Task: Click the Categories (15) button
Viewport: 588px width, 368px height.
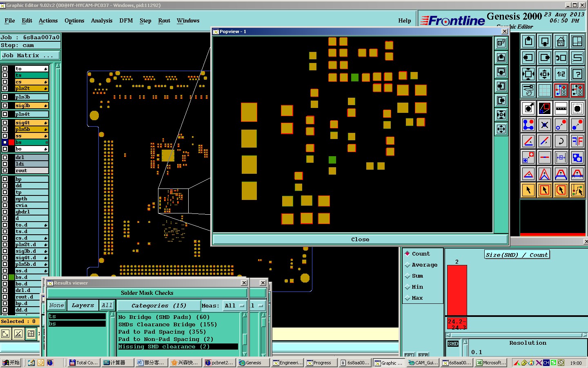Action: tap(158, 305)
